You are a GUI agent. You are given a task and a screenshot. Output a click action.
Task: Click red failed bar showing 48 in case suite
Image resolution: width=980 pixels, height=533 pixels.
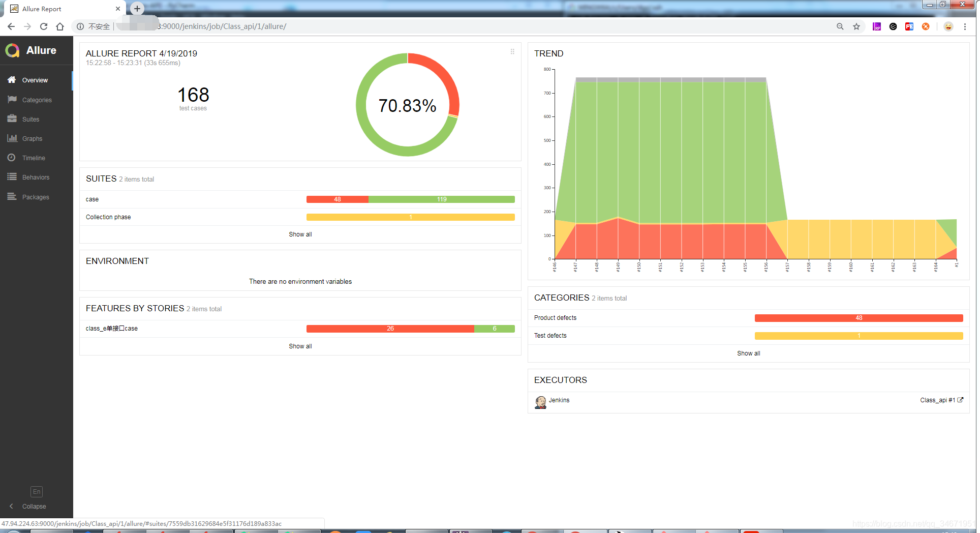[x=338, y=199]
